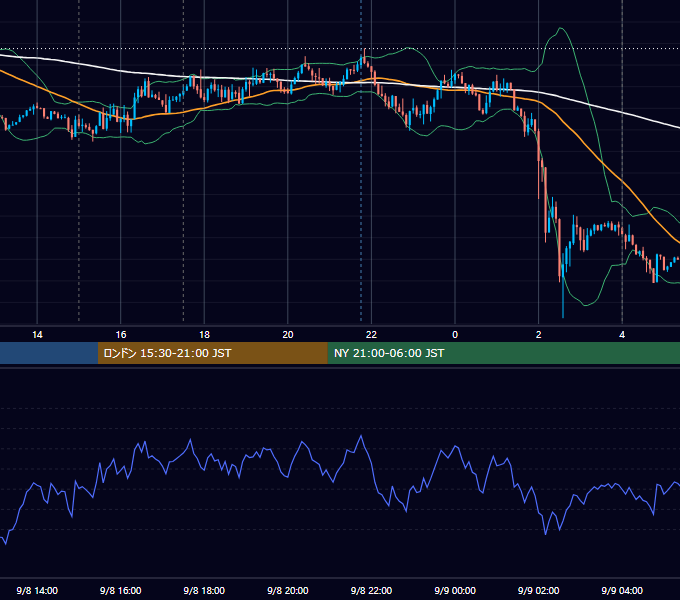Click the blue session band before London

pos(49,353)
